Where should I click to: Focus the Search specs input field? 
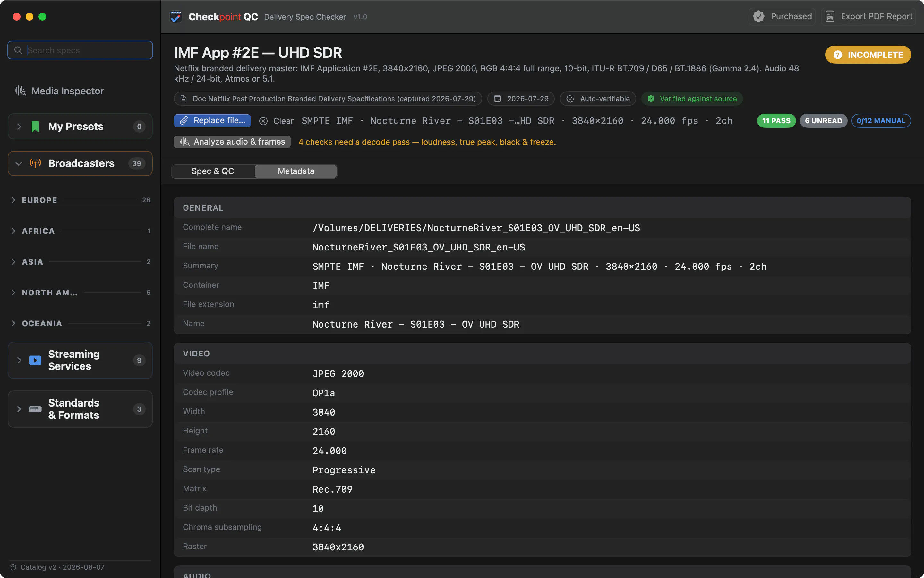pyautogui.click(x=80, y=50)
